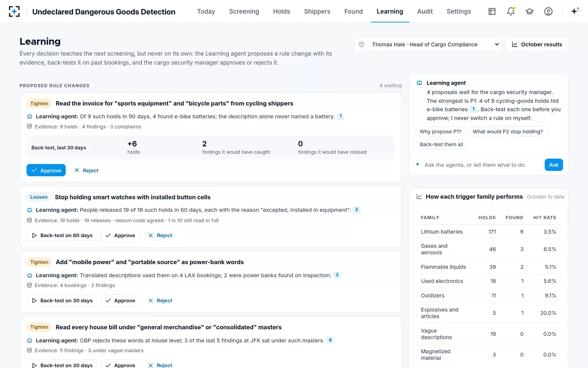
Task: Reject the cycling shippers invoice proposal
Action: coord(87,170)
